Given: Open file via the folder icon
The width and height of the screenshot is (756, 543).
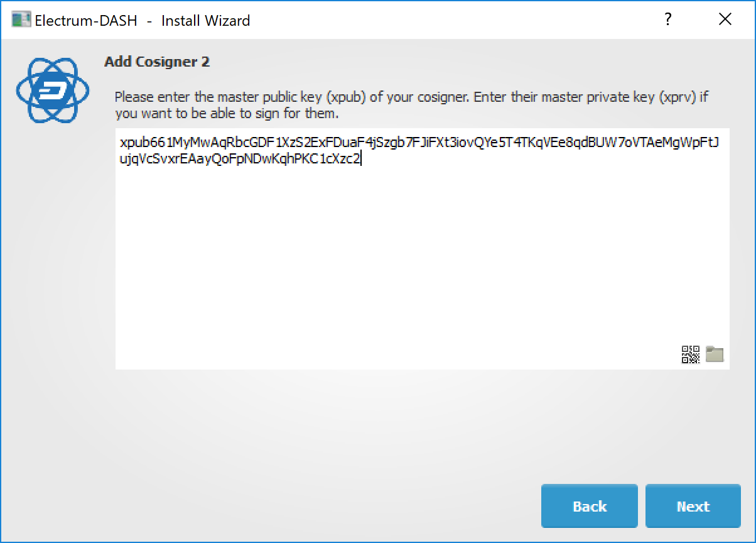Looking at the screenshot, I should point(715,354).
